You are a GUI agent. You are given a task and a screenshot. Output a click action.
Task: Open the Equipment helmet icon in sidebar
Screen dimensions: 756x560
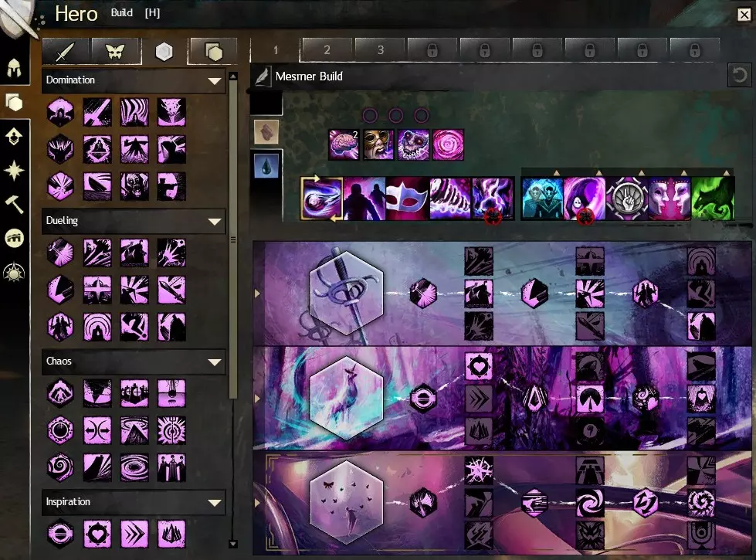tap(13, 68)
